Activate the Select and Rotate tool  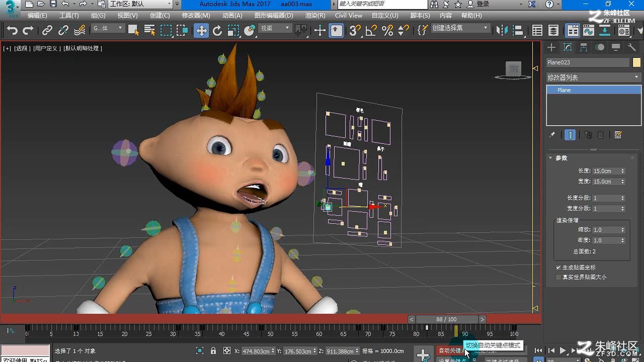[x=217, y=31]
